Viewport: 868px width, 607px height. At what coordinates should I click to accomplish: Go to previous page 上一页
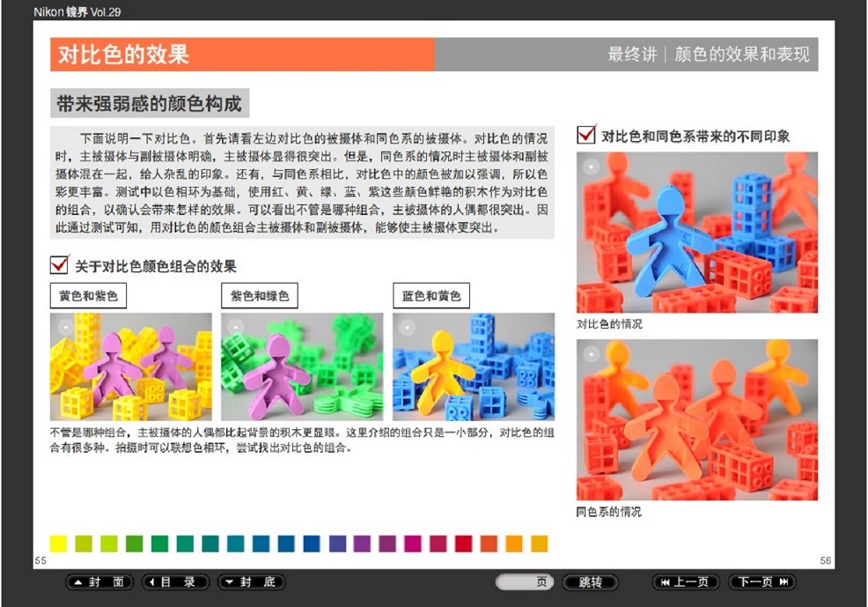tap(684, 582)
